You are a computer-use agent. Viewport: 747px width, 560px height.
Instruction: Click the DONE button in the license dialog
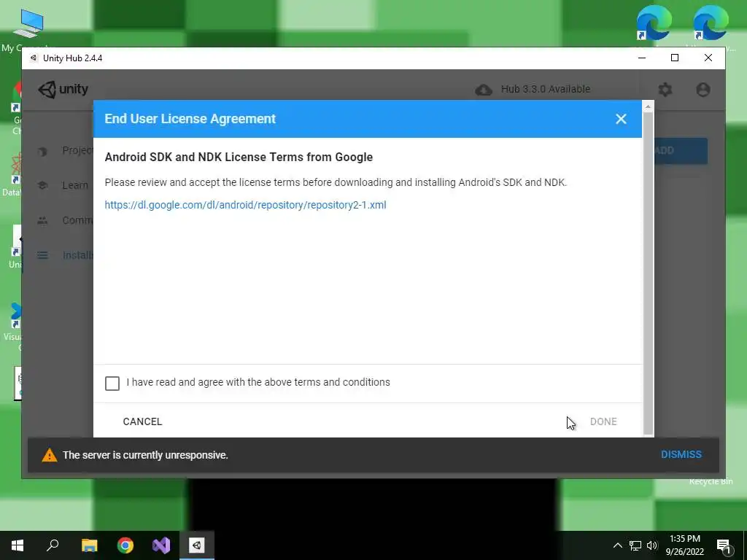click(x=603, y=421)
